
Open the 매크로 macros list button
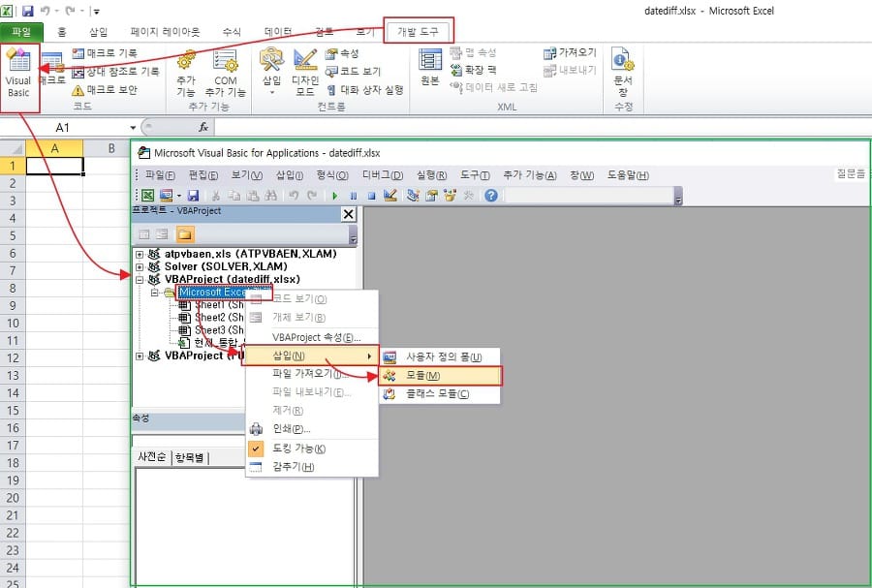coord(51,70)
